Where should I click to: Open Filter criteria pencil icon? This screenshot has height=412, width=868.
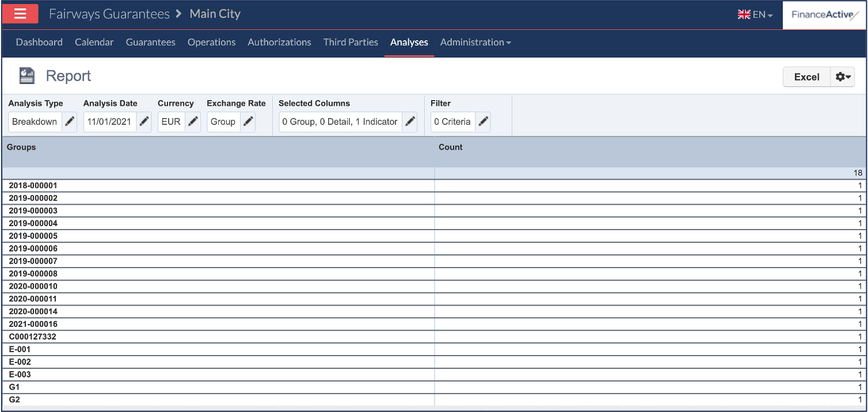click(x=483, y=122)
